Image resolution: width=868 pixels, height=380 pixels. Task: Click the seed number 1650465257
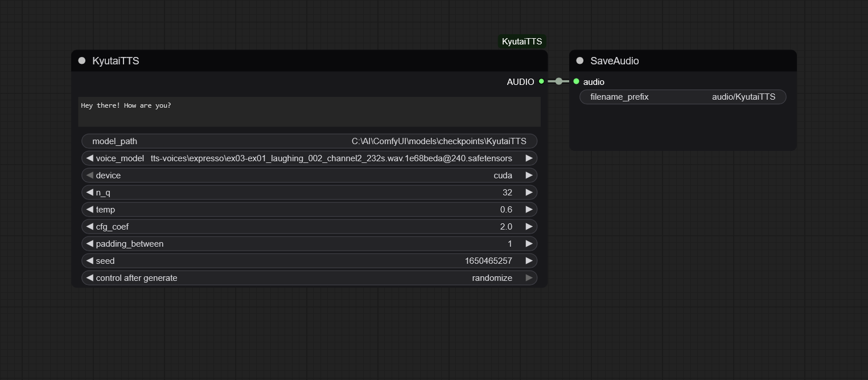[x=488, y=261]
